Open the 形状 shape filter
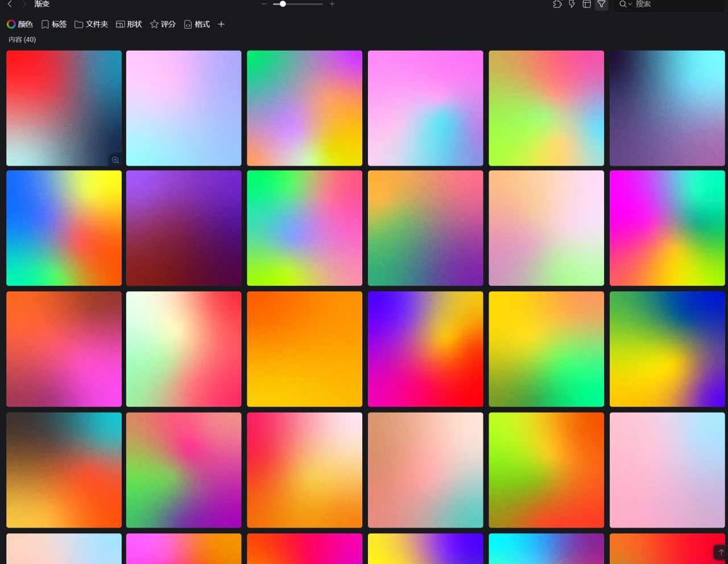 pyautogui.click(x=129, y=24)
